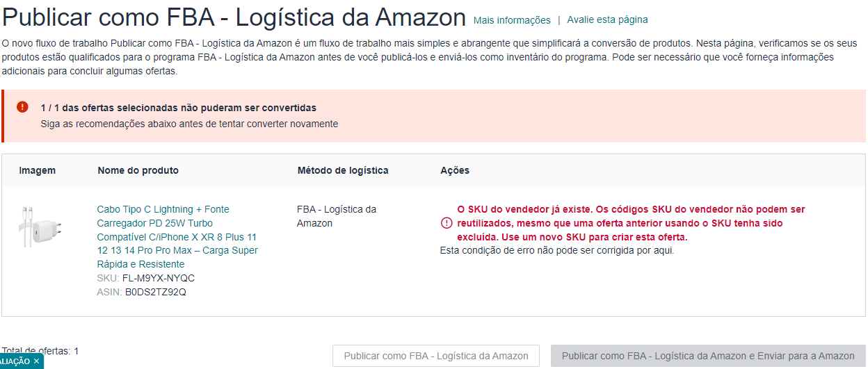868x369 pixels.
Task: Open the Cabo Tipo C Lightning product link
Action: coord(177,236)
